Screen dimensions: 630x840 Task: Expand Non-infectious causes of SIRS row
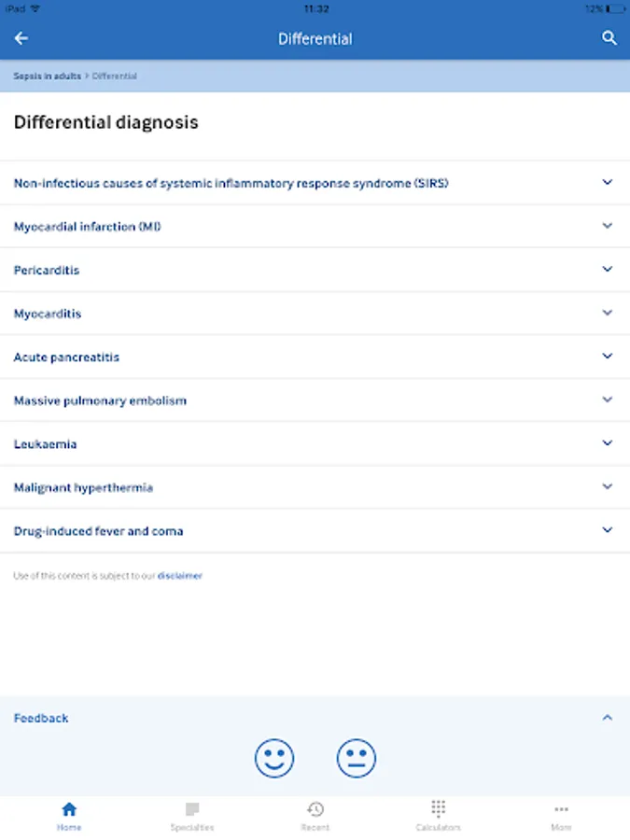pos(607,183)
